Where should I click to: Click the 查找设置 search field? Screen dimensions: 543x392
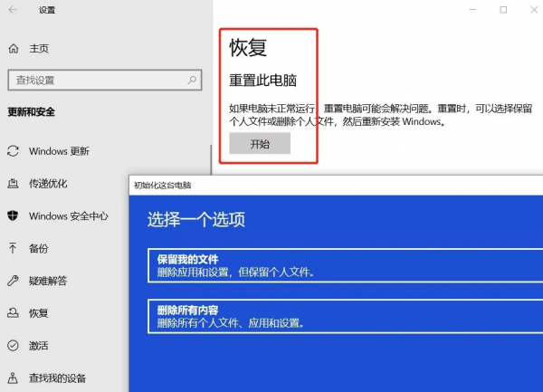click(105, 80)
